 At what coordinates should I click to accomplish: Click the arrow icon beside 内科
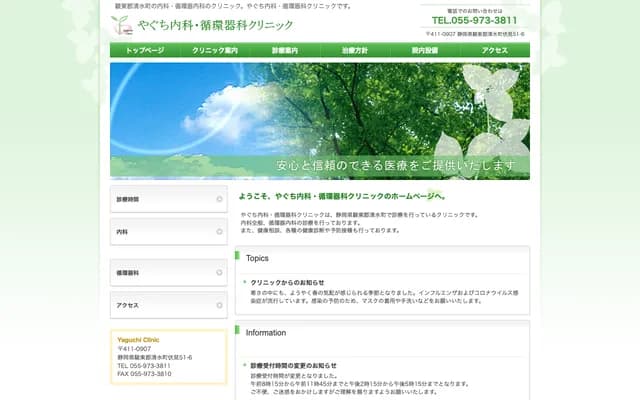coord(219,232)
